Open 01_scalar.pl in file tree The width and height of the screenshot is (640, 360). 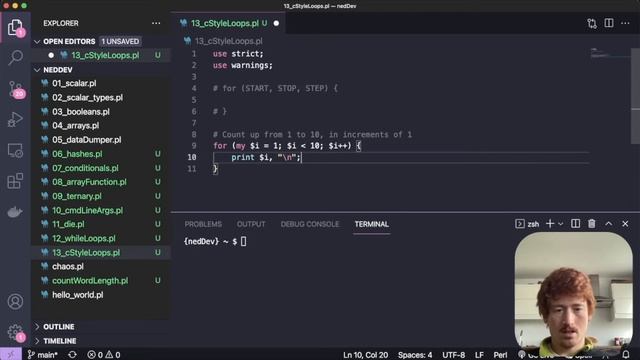point(74,83)
